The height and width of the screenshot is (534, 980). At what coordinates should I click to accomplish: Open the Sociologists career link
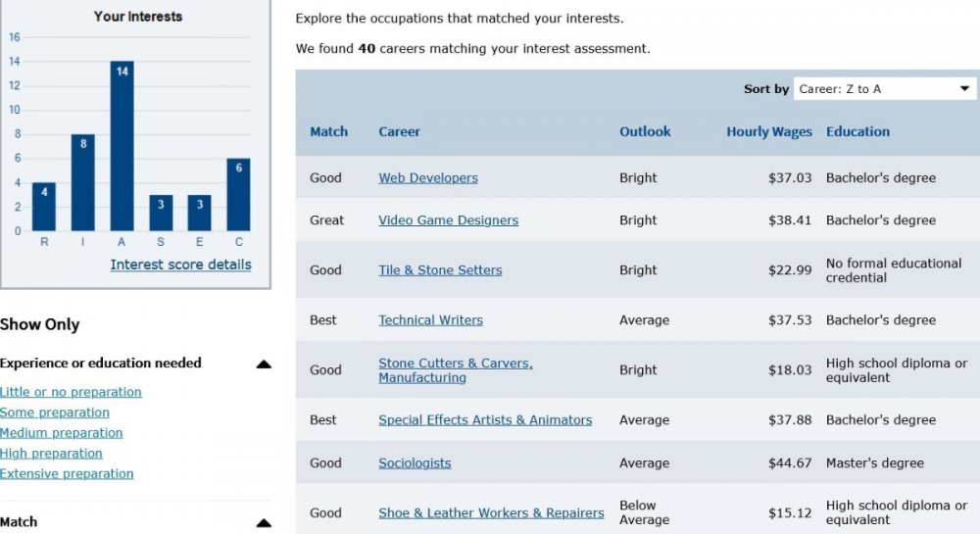click(x=415, y=463)
